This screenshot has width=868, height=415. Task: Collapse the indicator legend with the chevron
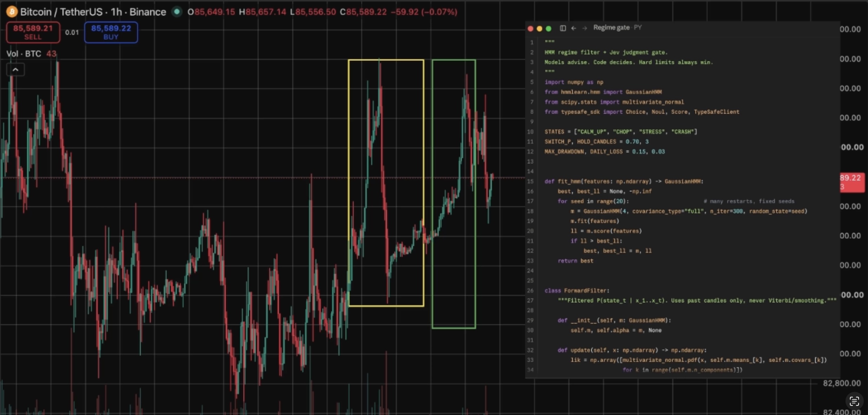[15, 70]
